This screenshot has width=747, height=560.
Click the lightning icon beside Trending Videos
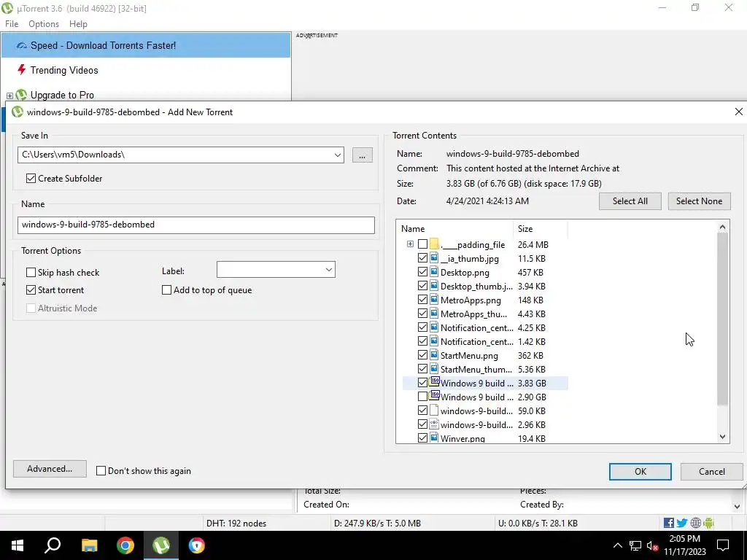tap(21, 70)
